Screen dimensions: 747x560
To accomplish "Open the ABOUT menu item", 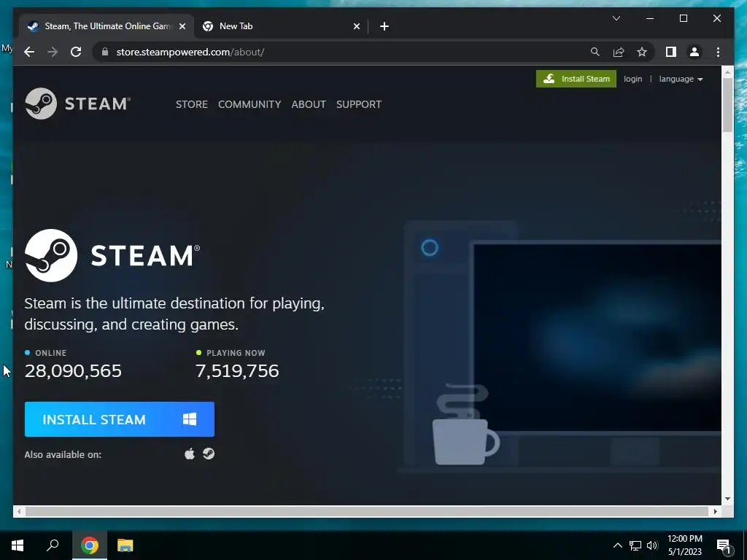I will pyautogui.click(x=309, y=104).
